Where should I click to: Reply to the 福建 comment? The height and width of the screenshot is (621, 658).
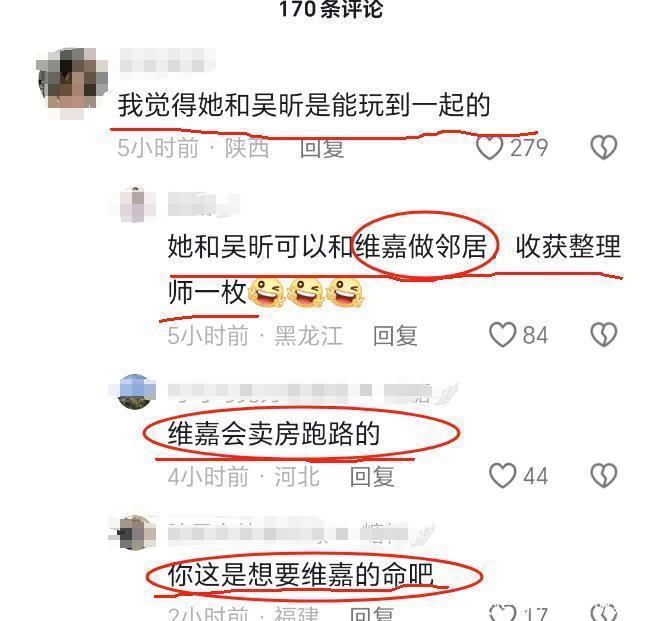click(x=372, y=613)
